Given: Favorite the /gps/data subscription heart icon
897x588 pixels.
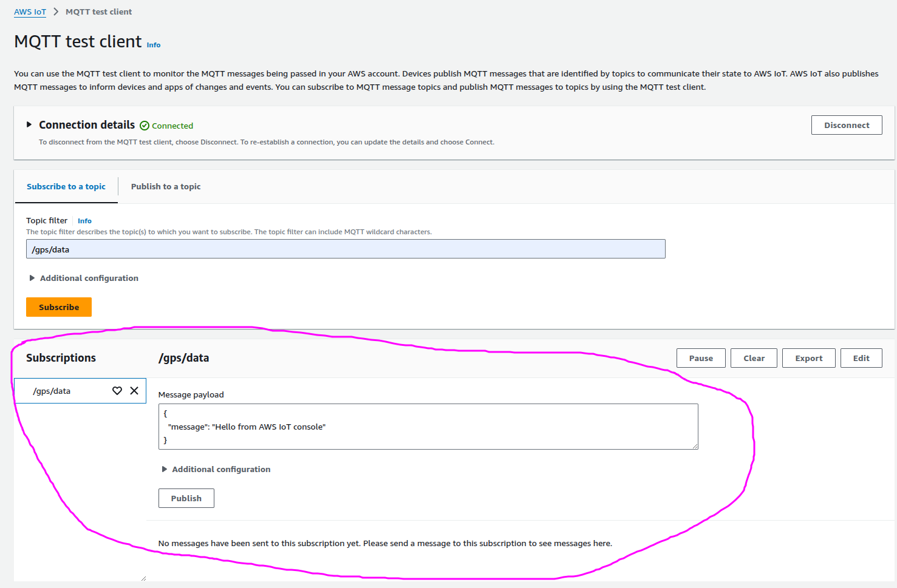Looking at the screenshot, I should [x=117, y=391].
